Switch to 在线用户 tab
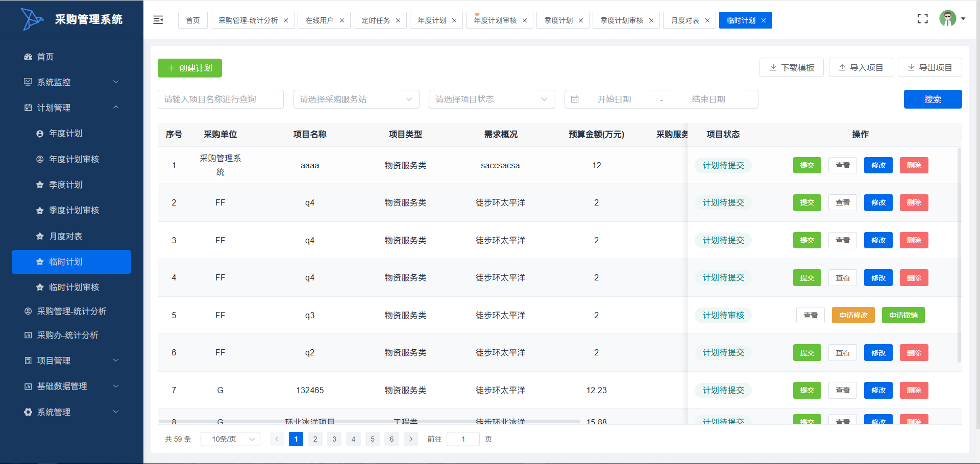 click(x=320, y=20)
